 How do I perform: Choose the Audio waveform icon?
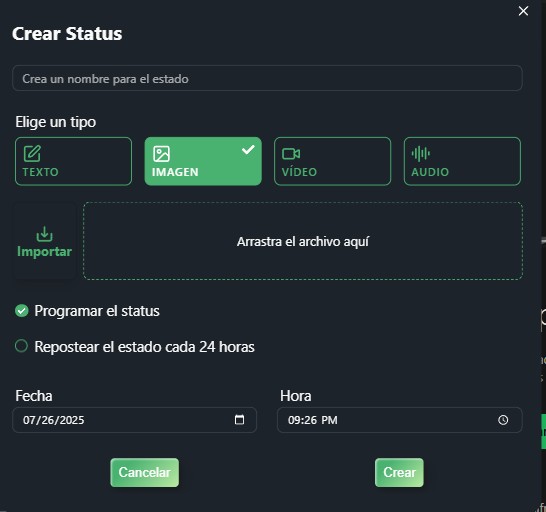pos(421,154)
